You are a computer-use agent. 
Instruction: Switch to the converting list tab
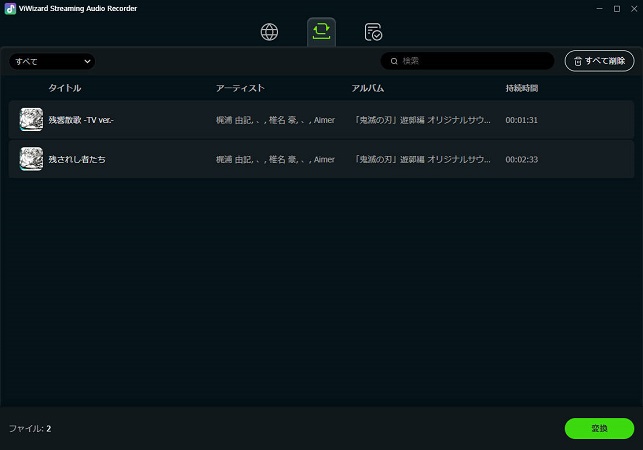click(321, 32)
